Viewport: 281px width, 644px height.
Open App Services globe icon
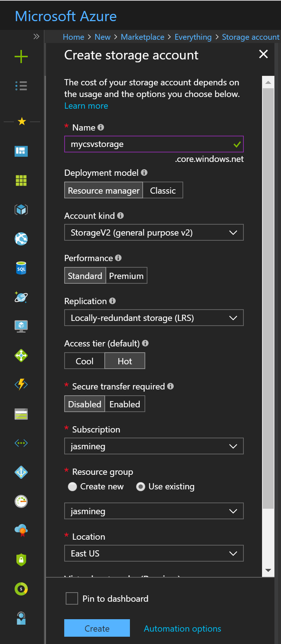pos(21,239)
